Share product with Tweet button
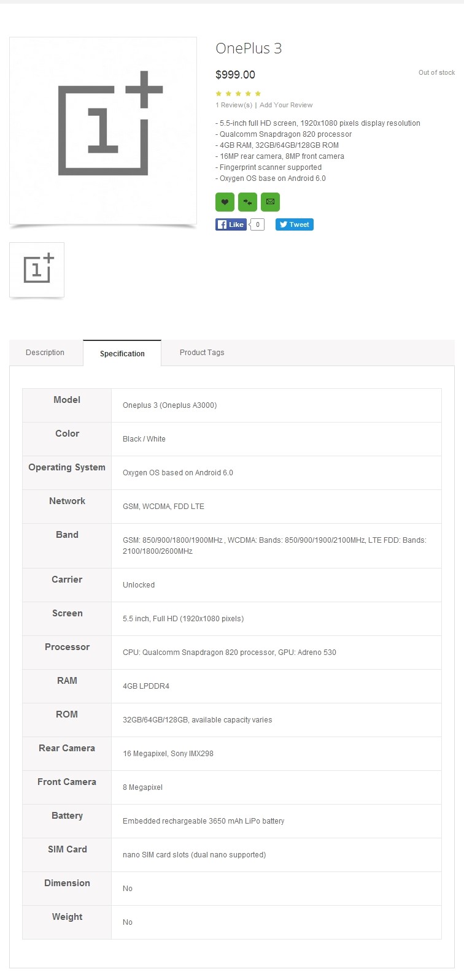Image resolution: width=464 pixels, height=980 pixels. [x=294, y=224]
